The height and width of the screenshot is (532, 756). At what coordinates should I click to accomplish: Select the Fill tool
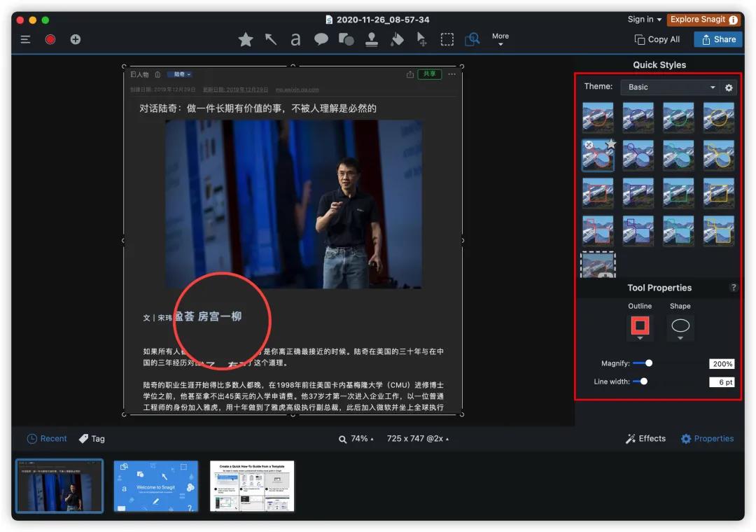(396, 39)
